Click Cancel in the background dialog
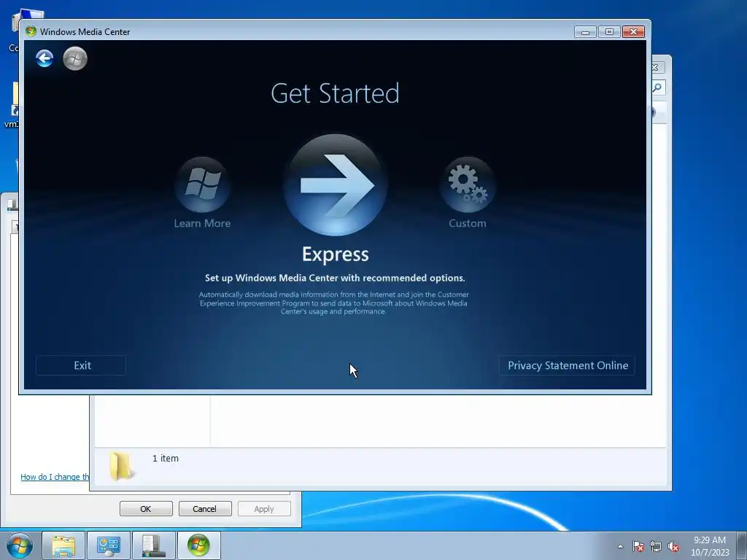Viewport: 747px width, 560px height. (205, 508)
